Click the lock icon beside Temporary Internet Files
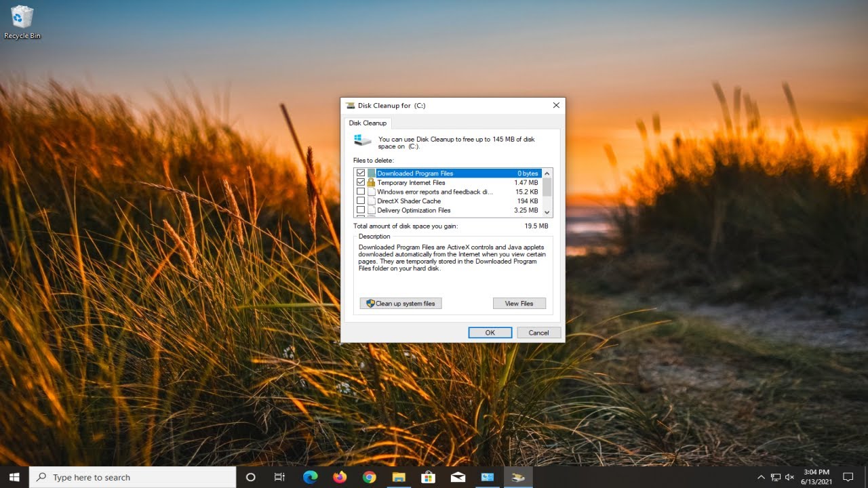 371,182
